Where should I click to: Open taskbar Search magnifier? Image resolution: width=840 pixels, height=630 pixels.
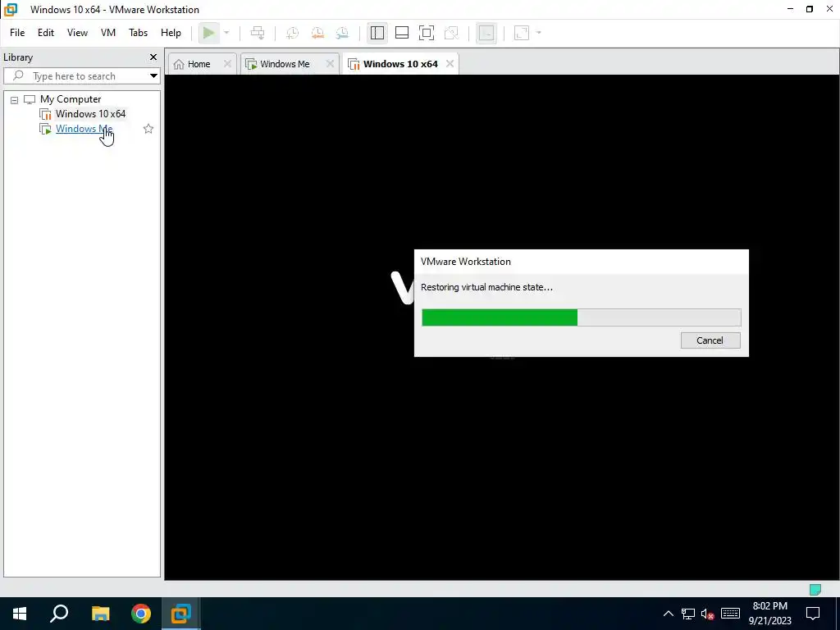[x=59, y=614]
